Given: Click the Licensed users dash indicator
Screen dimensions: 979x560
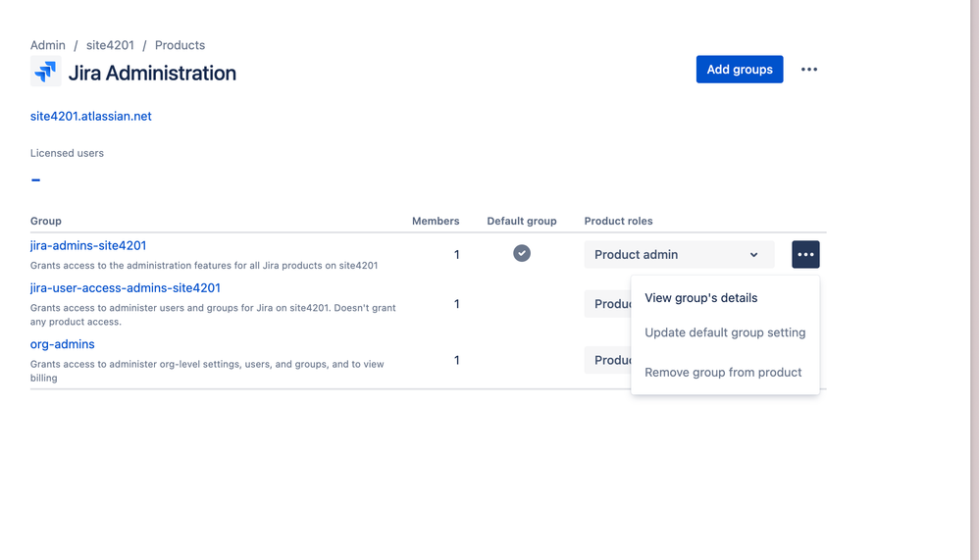Looking at the screenshot, I should pos(35,179).
